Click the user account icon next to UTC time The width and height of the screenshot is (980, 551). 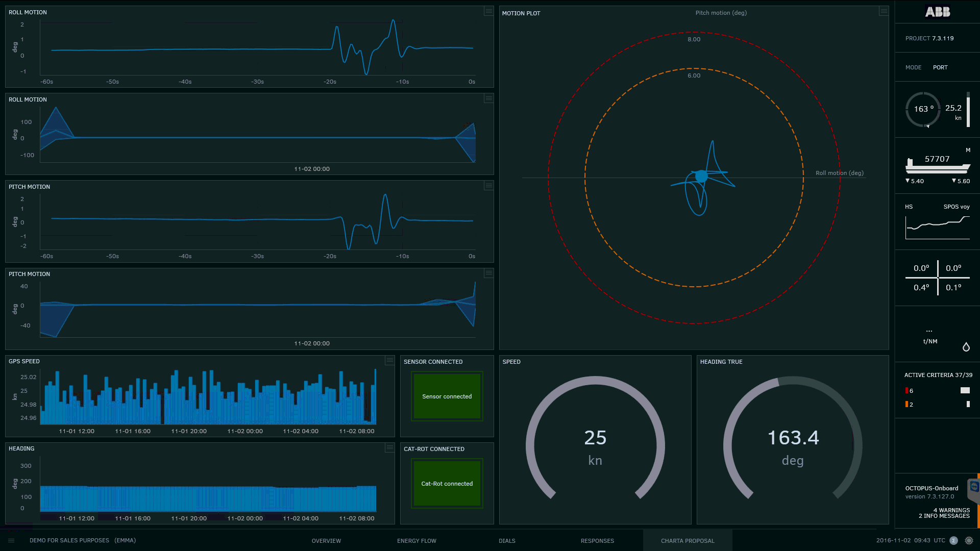click(953, 540)
